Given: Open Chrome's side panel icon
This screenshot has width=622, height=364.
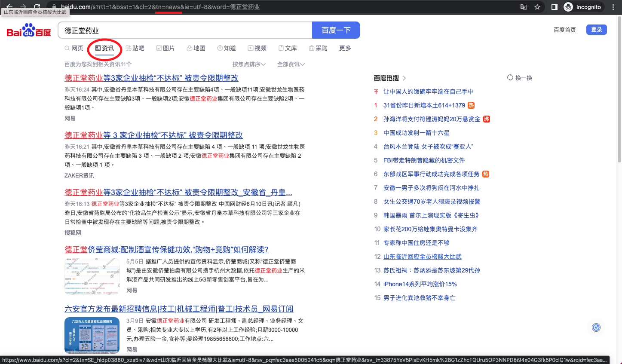Looking at the screenshot, I should tap(554, 7).
